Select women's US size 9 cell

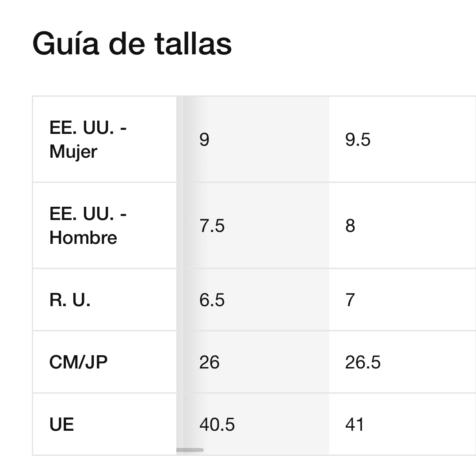tap(256, 140)
